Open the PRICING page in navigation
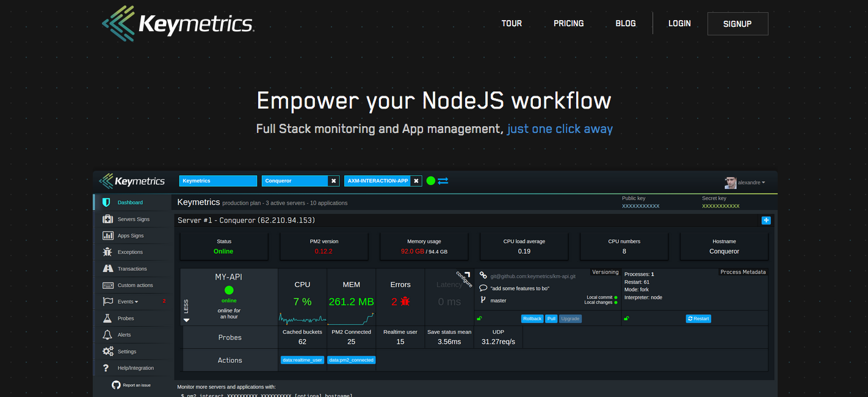The width and height of the screenshot is (868, 397). tap(568, 23)
